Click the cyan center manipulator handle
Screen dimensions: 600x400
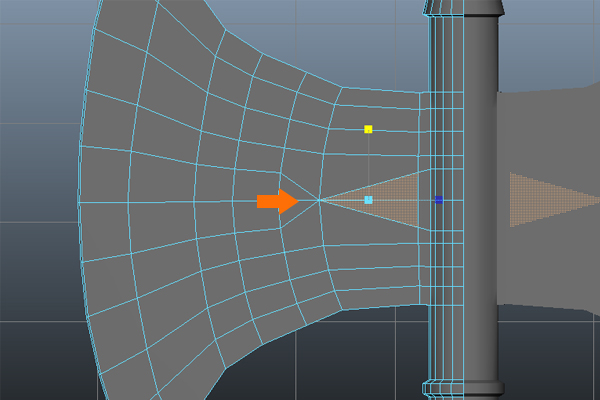tap(368, 200)
